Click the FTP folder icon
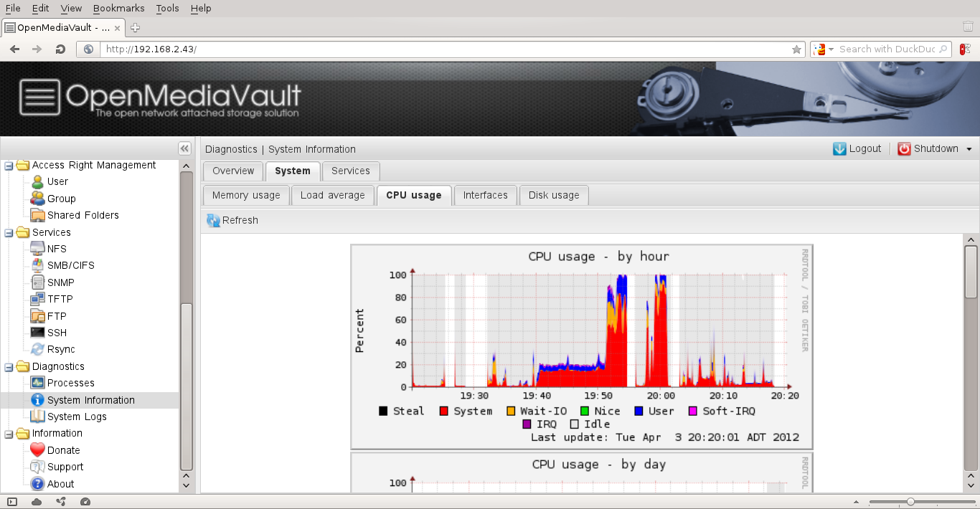The image size is (980, 509). pos(37,316)
